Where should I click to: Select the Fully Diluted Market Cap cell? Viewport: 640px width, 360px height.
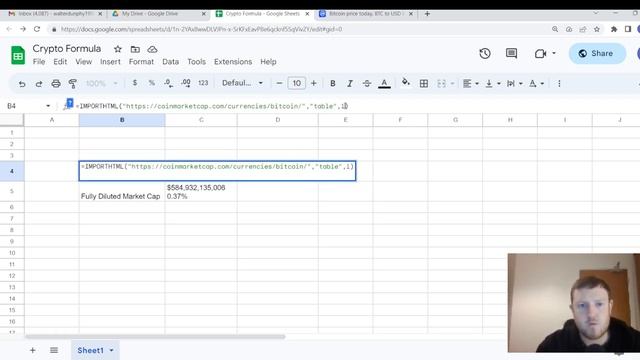(122, 191)
